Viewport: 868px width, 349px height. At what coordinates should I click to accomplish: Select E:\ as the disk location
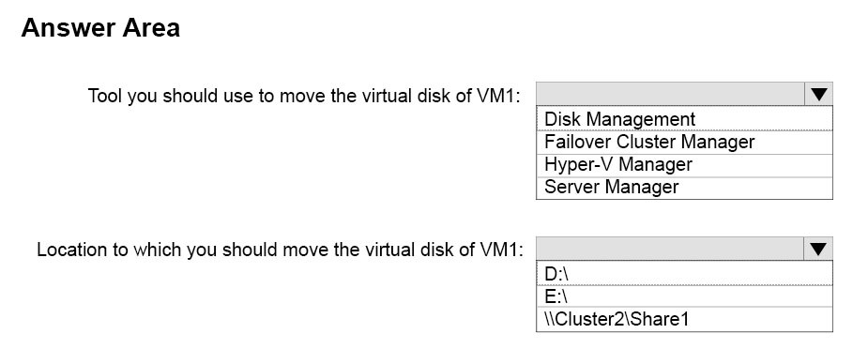[x=684, y=296]
